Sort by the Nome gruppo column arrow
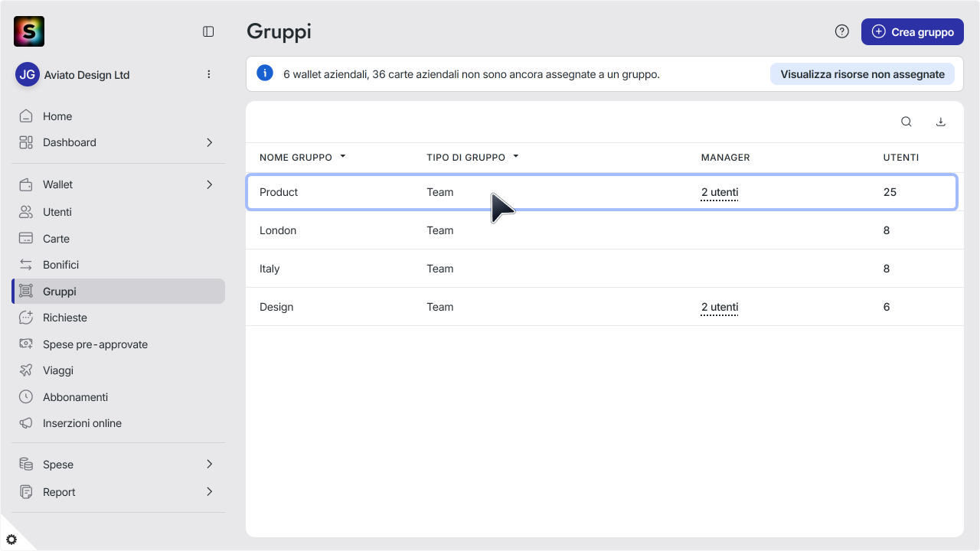980x551 pixels. pos(343,156)
